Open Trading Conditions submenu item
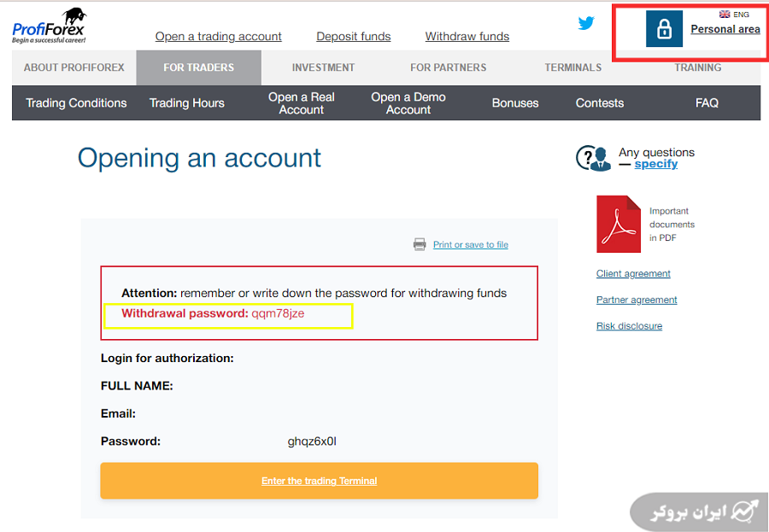The height and width of the screenshot is (532, 769). (x=76, y=103)
